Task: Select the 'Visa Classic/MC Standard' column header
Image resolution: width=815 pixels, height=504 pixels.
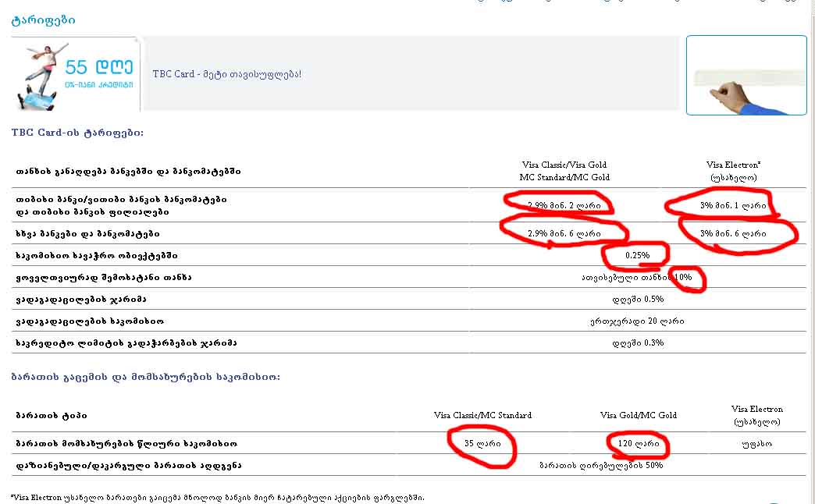Action: pos(483,415)
